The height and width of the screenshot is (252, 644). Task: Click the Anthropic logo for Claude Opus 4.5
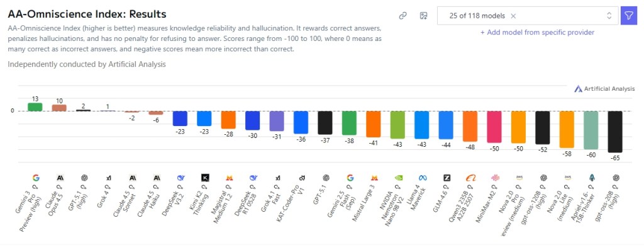tap(60, 178)
